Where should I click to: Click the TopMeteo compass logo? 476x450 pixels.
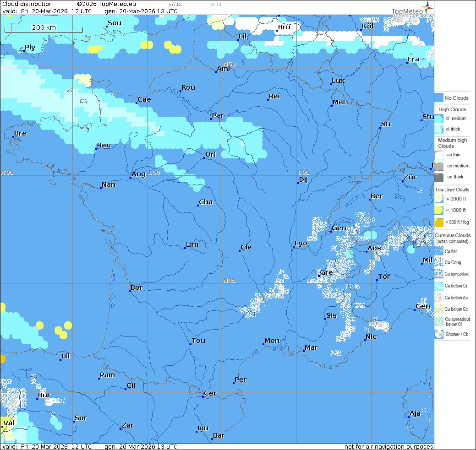click(427, 6)
